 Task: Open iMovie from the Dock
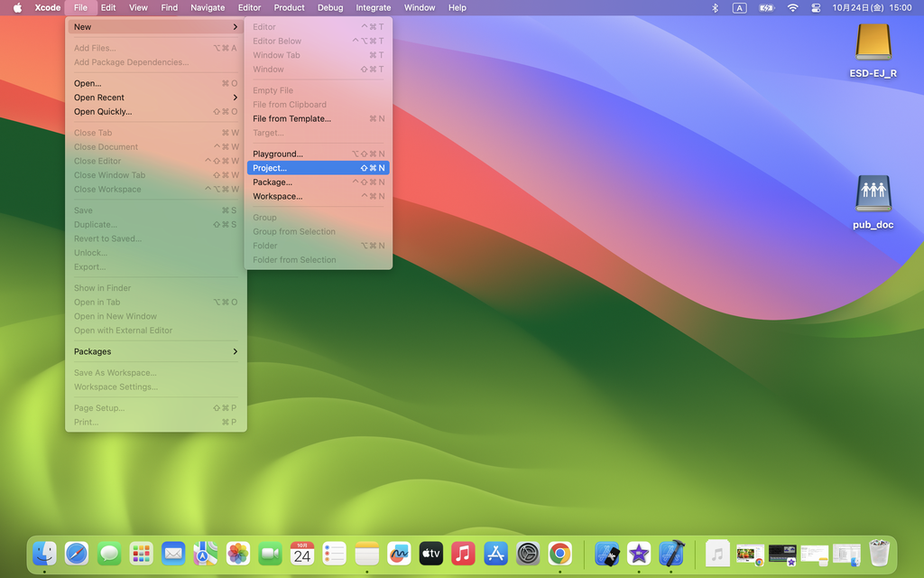(639, 553)
